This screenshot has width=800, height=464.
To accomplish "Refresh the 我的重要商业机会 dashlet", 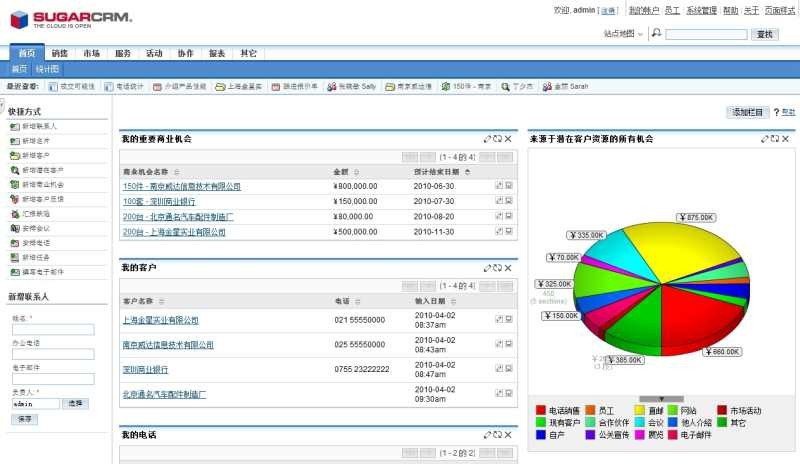I will click(497, 139).
